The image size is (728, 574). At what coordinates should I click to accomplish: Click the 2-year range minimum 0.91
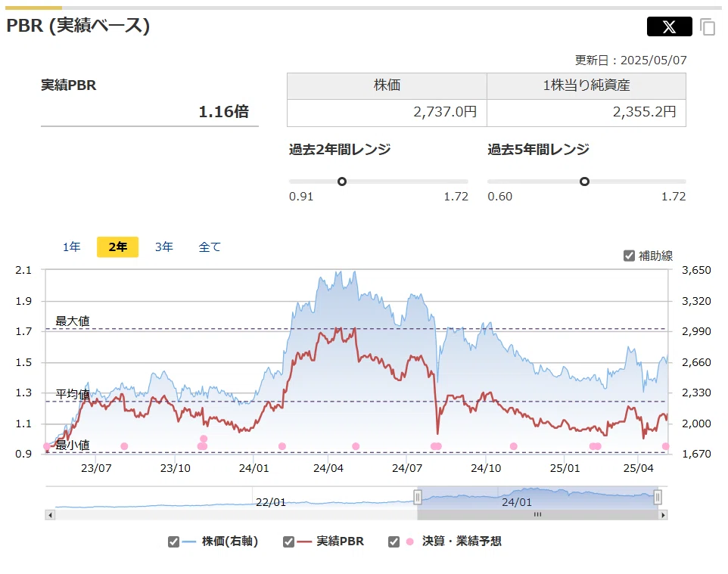301,197
